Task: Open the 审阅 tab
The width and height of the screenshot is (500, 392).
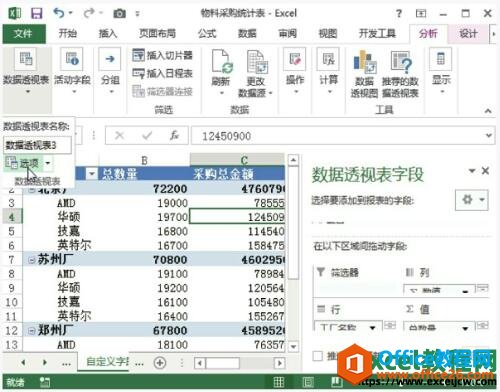Action: coord(287,33)
